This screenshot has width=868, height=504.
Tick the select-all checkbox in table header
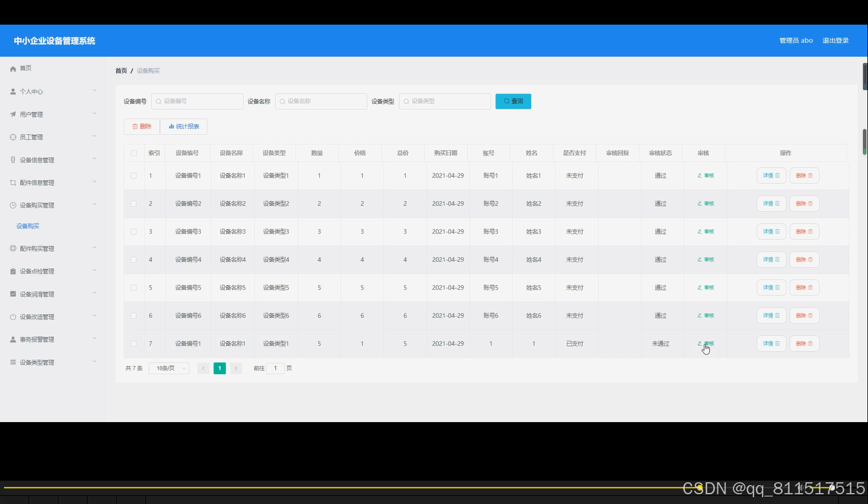134,153
